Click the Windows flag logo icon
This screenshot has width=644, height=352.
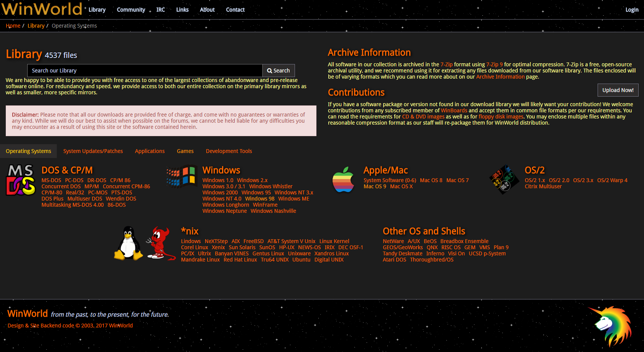point(182,177)
